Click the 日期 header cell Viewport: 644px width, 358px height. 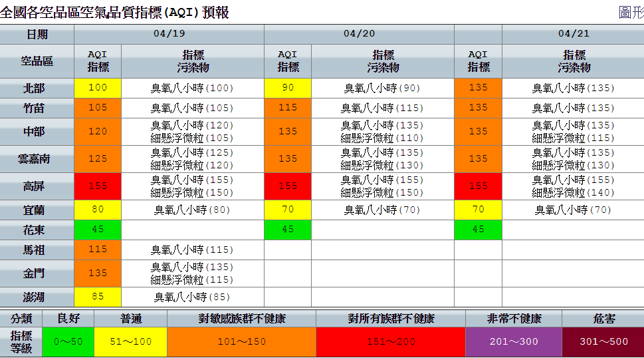pyautogui.click(x=37, y=34)
